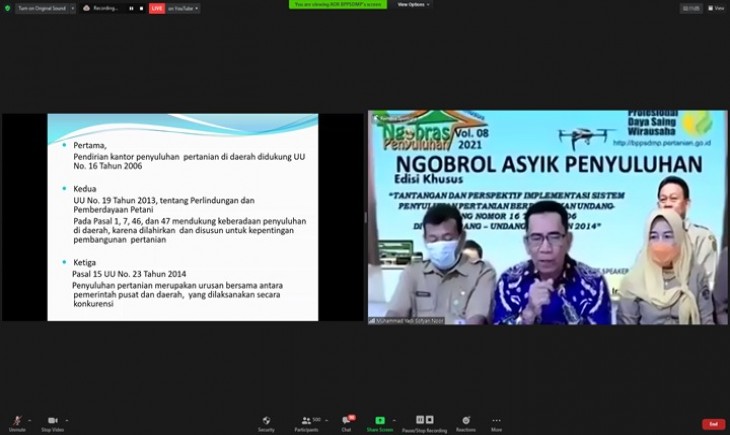Click the green screen-viewing banner
The image size is (730, 435).
click(338, 4)
